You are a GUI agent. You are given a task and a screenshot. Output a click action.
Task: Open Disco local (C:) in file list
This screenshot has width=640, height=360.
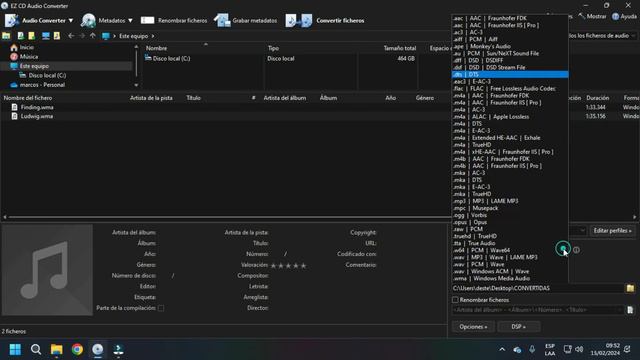tap(171, 58)
